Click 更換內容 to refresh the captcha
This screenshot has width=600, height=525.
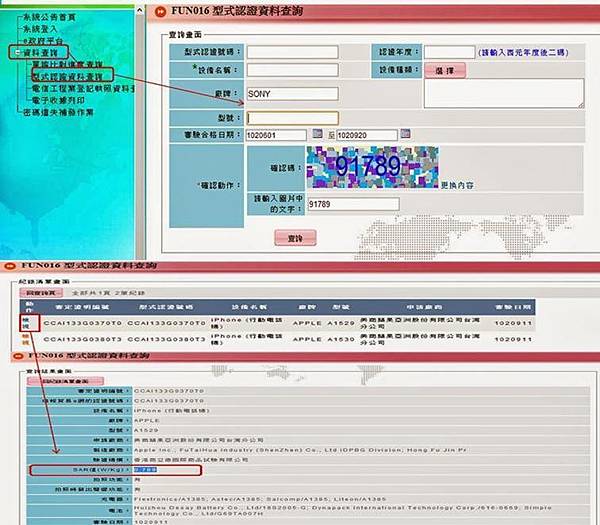pyautogui.click(x=457, y=185)
